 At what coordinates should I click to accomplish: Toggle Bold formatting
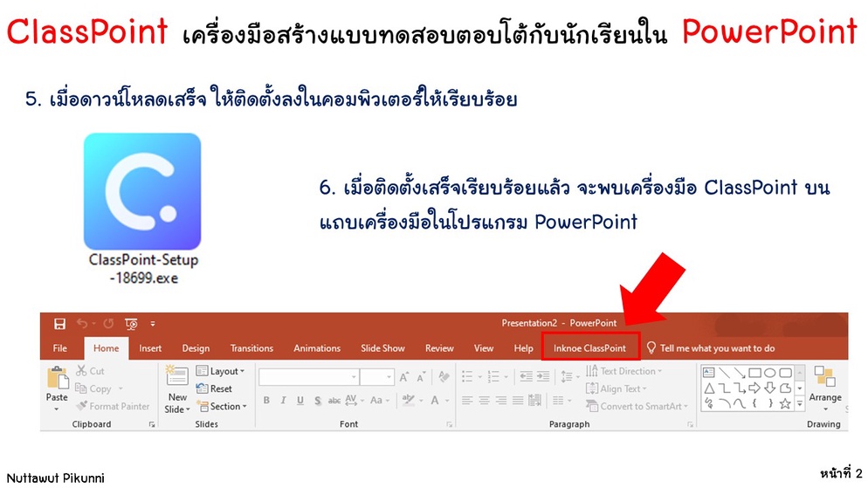point(266,400)
